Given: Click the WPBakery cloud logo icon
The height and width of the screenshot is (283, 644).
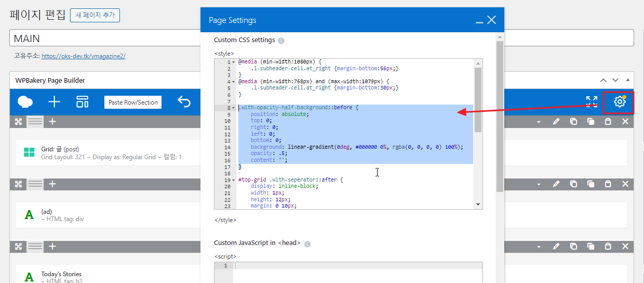Looking at the screenshot, I should 25,101.
